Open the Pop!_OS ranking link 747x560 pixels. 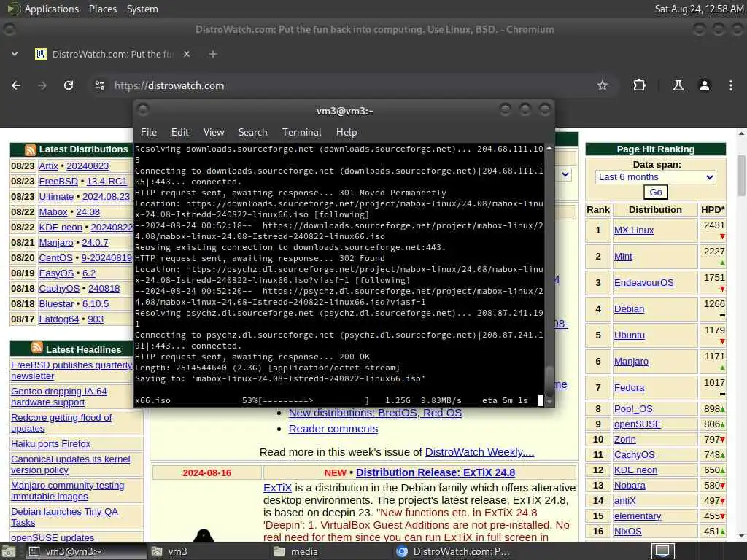tap(633, 408)
